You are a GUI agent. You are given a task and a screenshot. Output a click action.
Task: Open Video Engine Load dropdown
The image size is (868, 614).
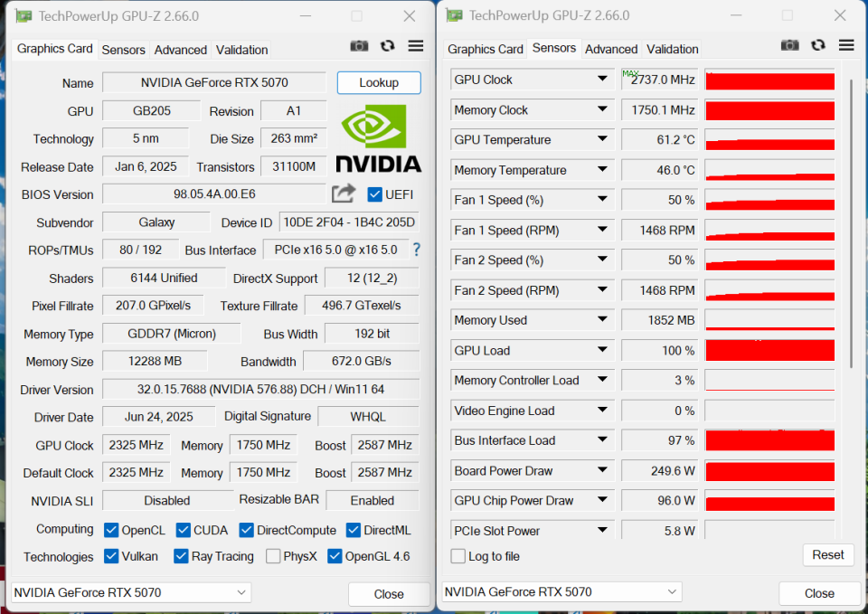click(602, 411)
